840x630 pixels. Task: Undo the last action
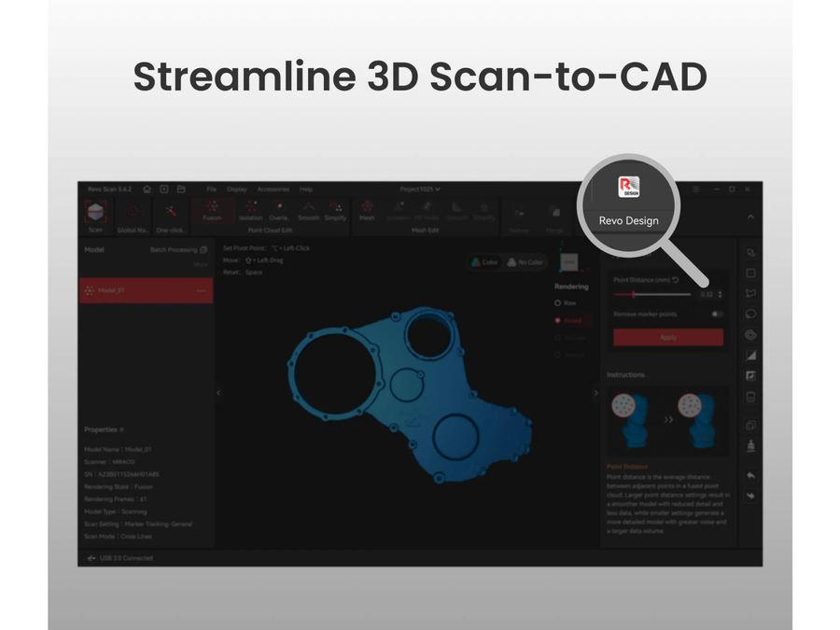tap(750, 475)
